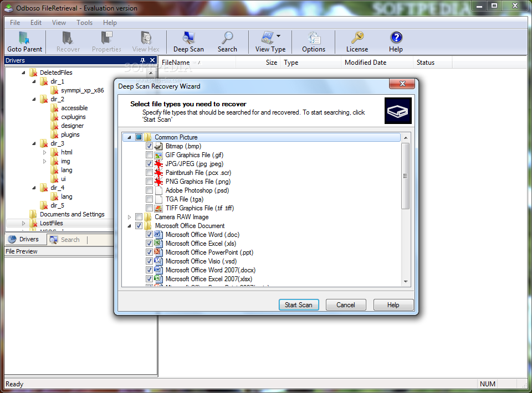The width and height of the screenshot is (532, 393).
Task: Click the Common Picture folder icon
Action: click(148, 137)
